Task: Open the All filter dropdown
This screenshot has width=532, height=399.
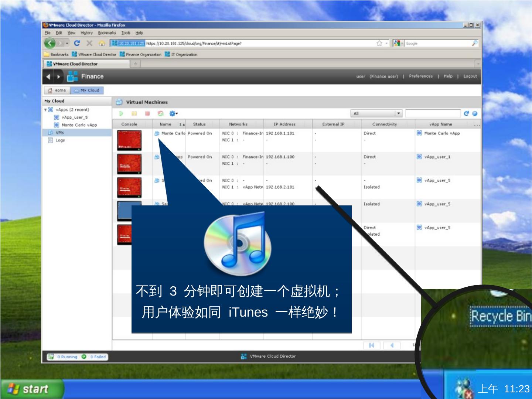Action: pyautogui.click(x=376, y=113)
